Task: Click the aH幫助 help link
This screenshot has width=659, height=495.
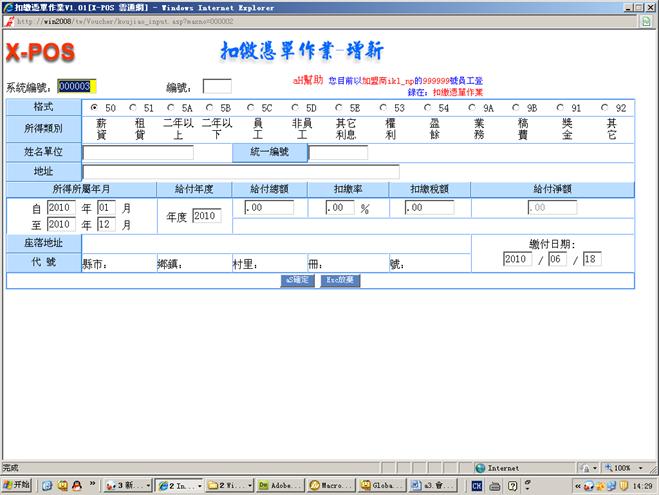Action: click(x=306, y=79)
